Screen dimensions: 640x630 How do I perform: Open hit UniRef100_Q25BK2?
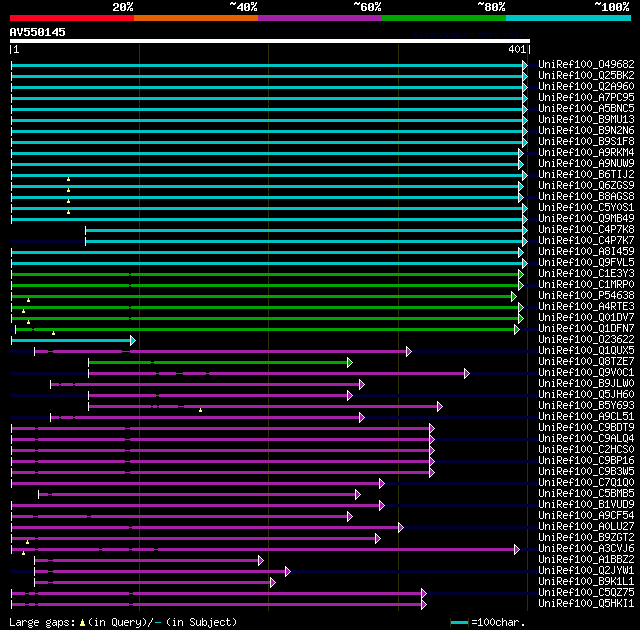tap(586, 75)
